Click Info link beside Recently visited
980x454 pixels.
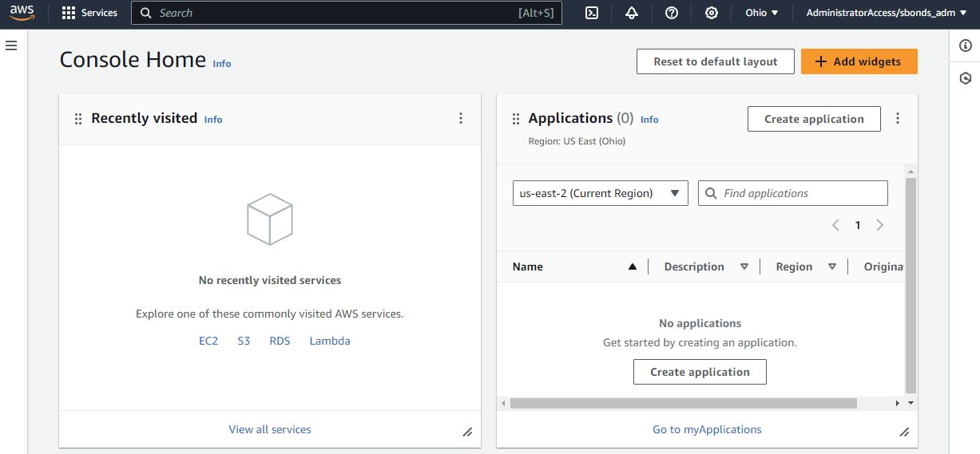(213, 120)
